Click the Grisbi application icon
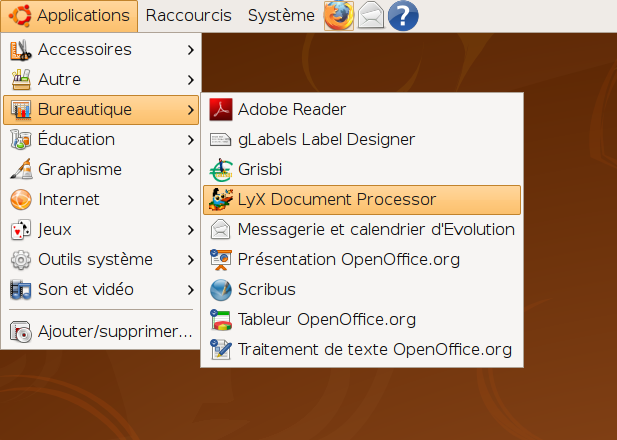 coord(221,170)
